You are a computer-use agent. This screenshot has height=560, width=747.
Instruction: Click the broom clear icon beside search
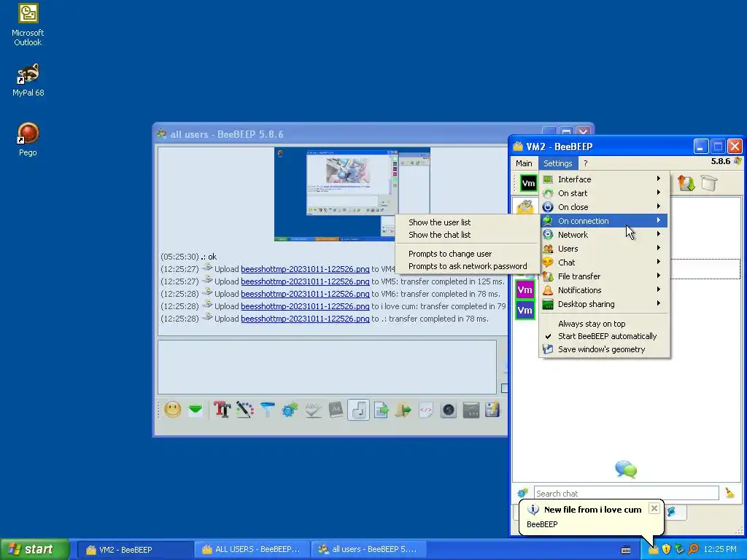(729, 494)
